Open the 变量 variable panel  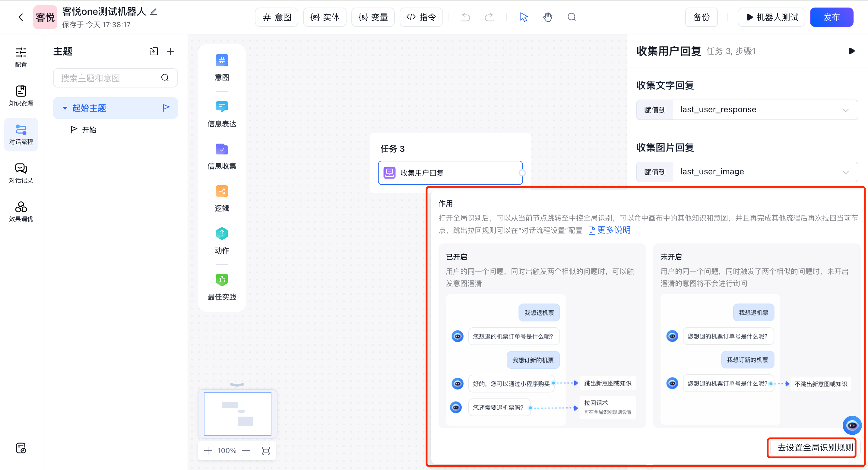coord(373,17)
